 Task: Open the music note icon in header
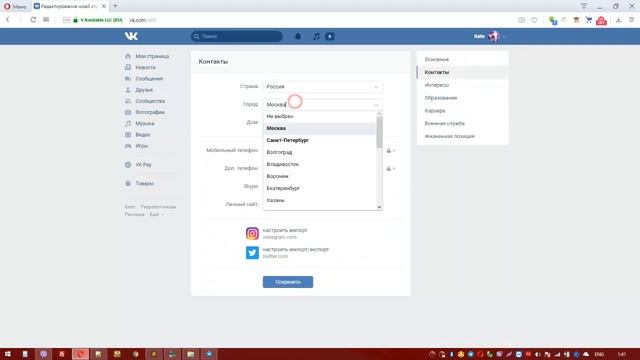[x=316, y=36]
